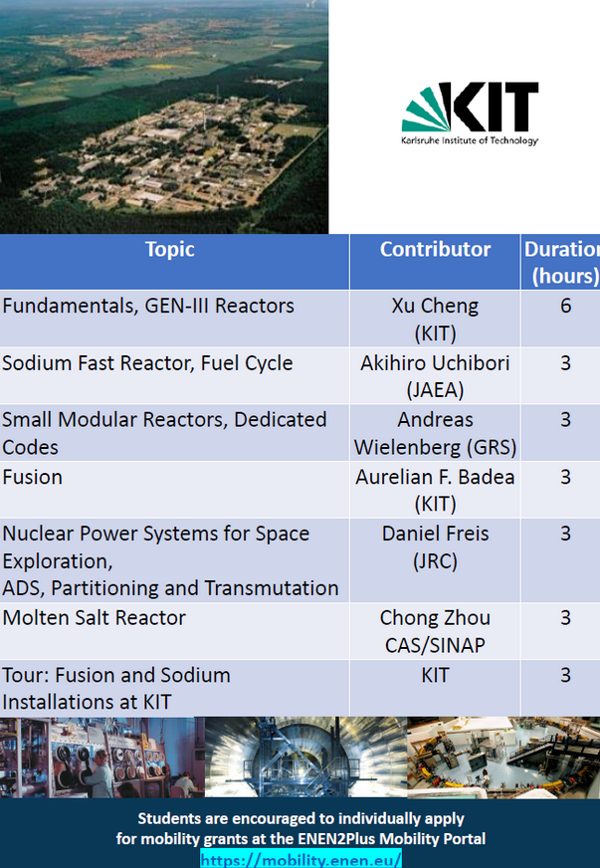Image resolution: width=600 pixels, height=868 pixels.
Task: Select the 'Contributor' column header
Action: coord(435,262)
